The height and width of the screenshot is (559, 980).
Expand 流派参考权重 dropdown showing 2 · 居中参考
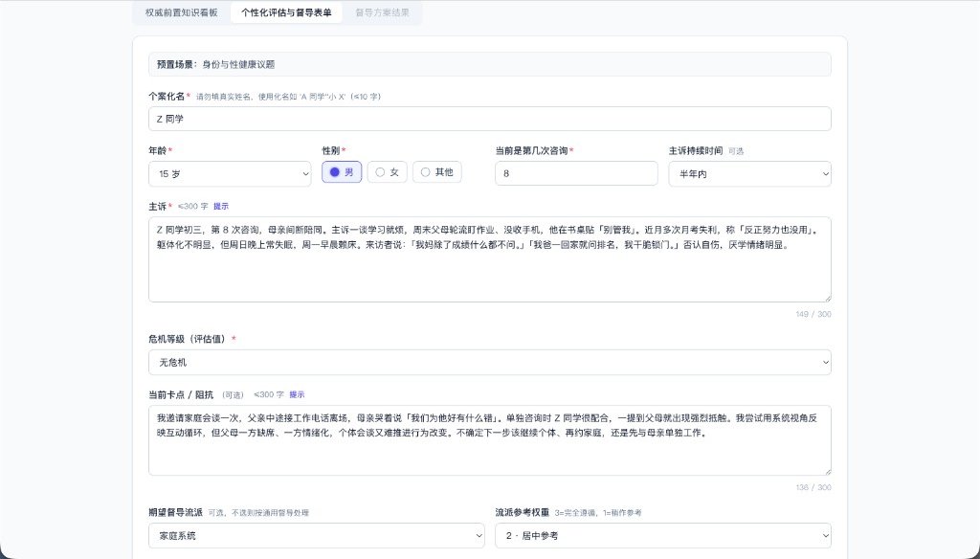coord(663,536)
